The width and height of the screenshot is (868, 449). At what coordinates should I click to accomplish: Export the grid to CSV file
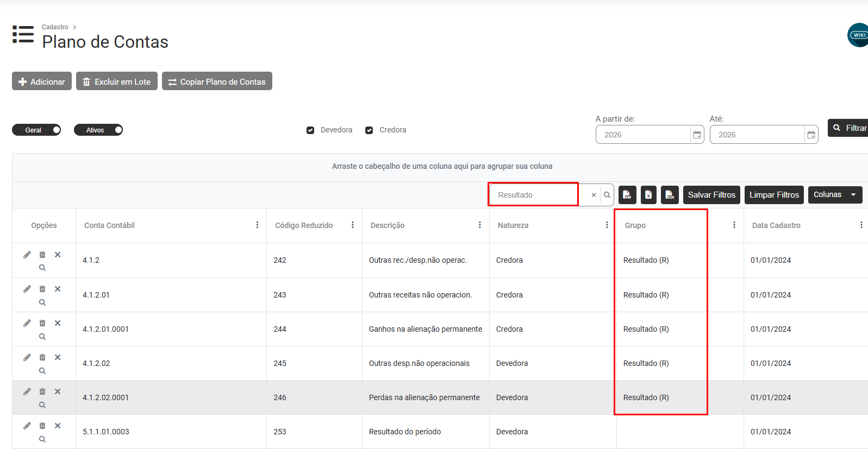(670, 195)
